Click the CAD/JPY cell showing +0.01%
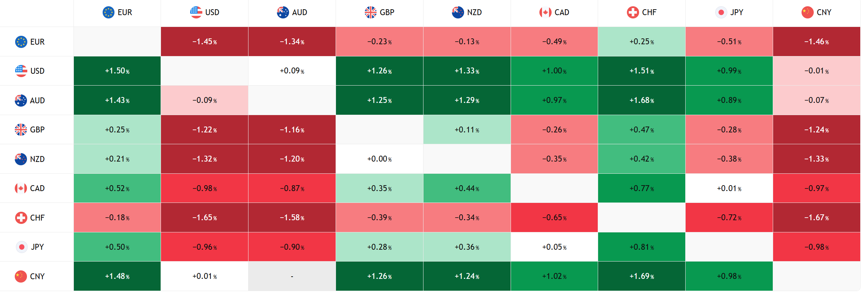The height and width of the screenshot is (294, 868). (x=729, y=188)
